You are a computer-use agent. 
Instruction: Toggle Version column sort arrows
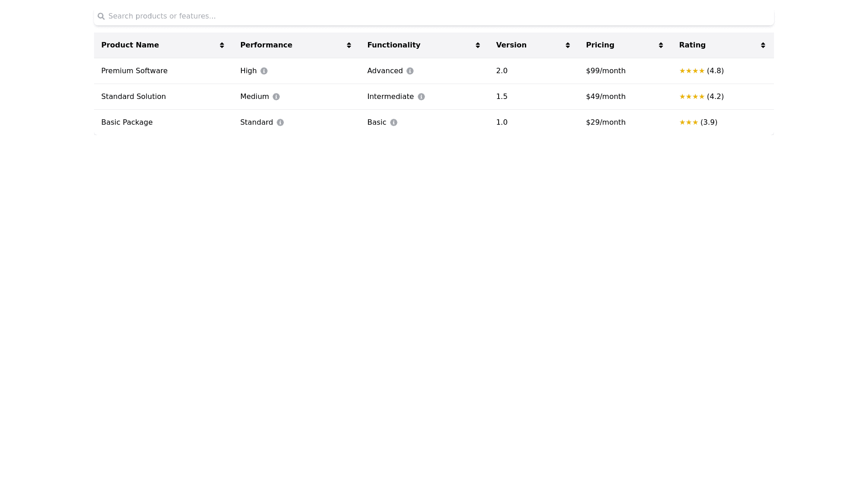click(x=568, y=45)
